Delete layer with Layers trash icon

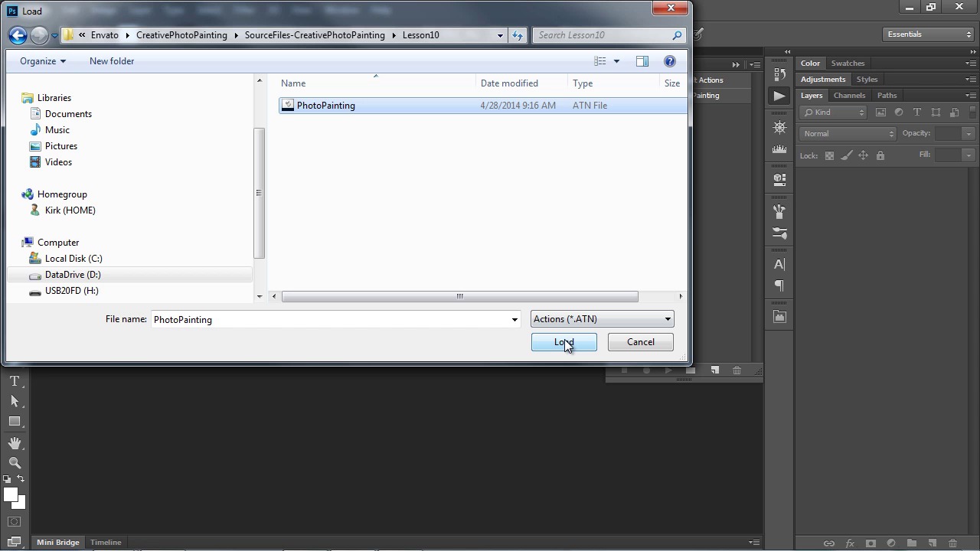pyautogui.click(x=953, y=543)
